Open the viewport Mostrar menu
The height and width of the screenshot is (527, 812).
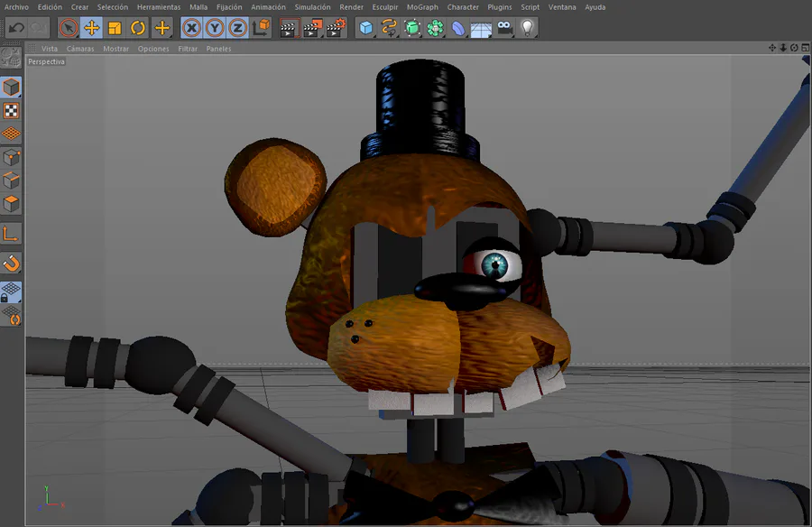pyautogui.click(x=116, y=49)
